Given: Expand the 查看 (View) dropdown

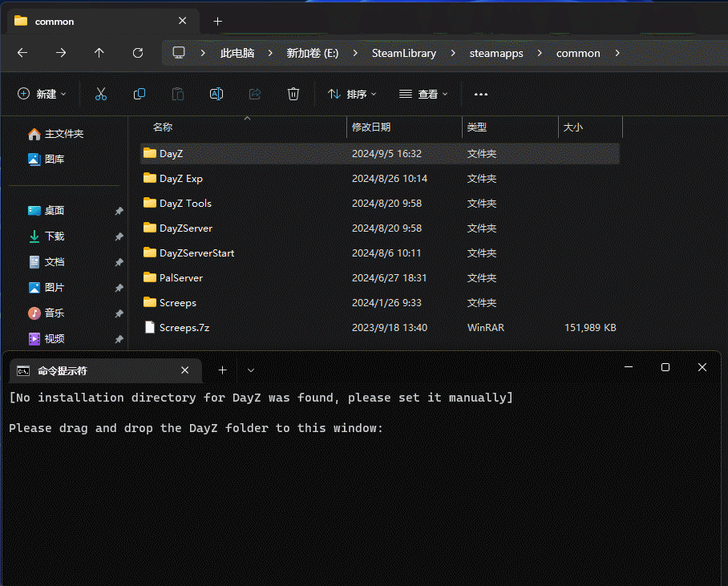Looking at the screenshot, I should pyautogui.click(x=423, y=94).
